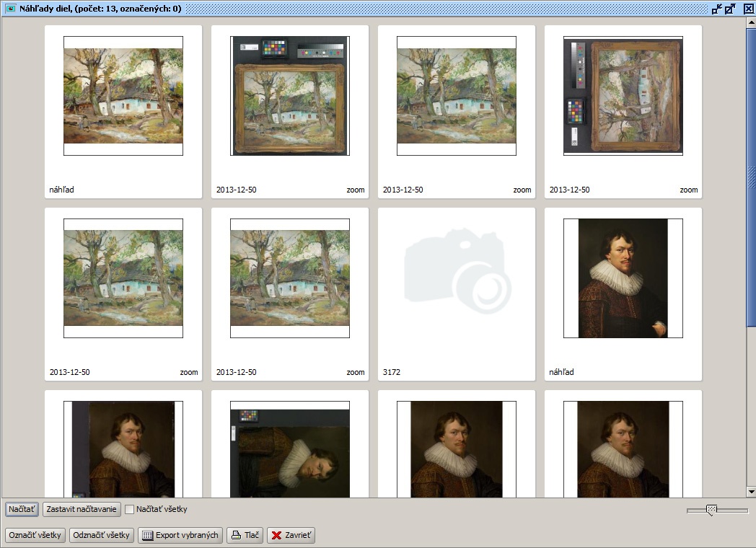Screen dimensions: 756x548
Task: Click the 3172 label under the camera placeholder
Action: (392, 372)
